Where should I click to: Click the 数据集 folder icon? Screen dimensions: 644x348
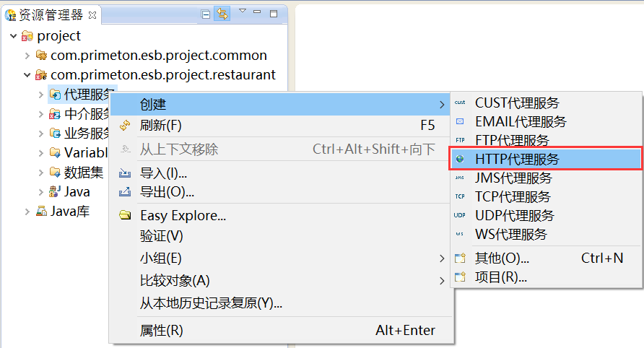(x=55, y=172)
